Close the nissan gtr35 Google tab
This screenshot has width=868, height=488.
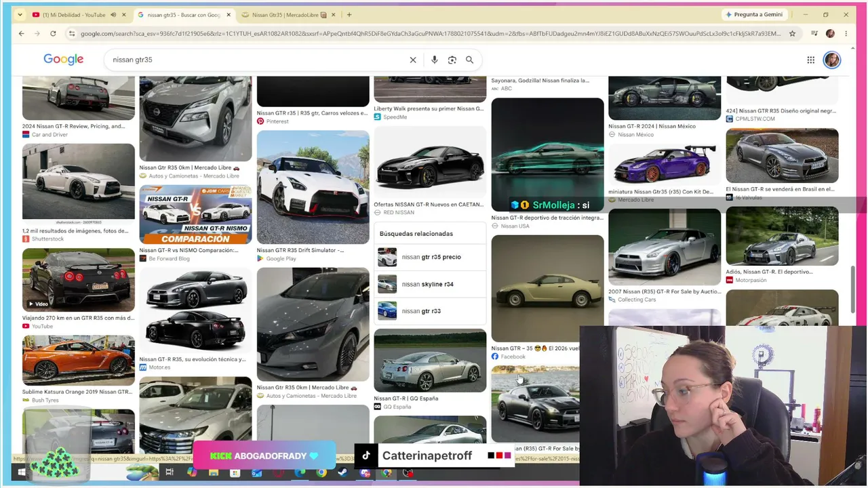(229, 15)
